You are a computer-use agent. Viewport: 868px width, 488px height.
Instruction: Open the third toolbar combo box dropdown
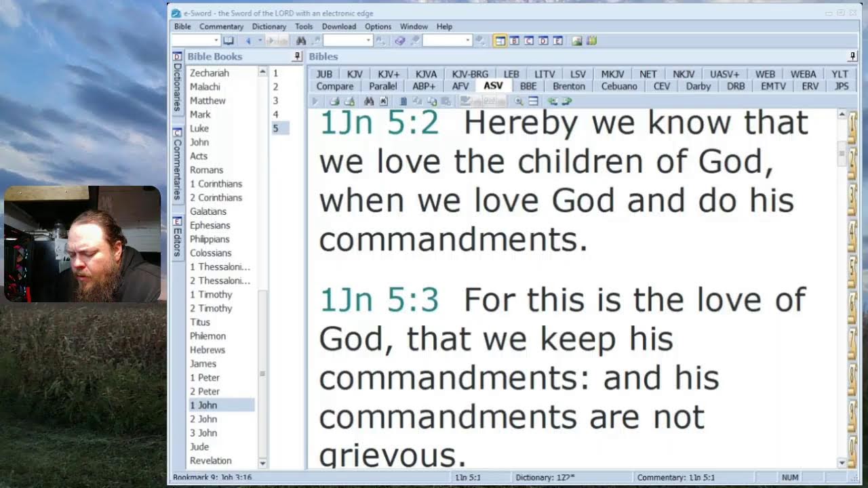pos(467,41)
